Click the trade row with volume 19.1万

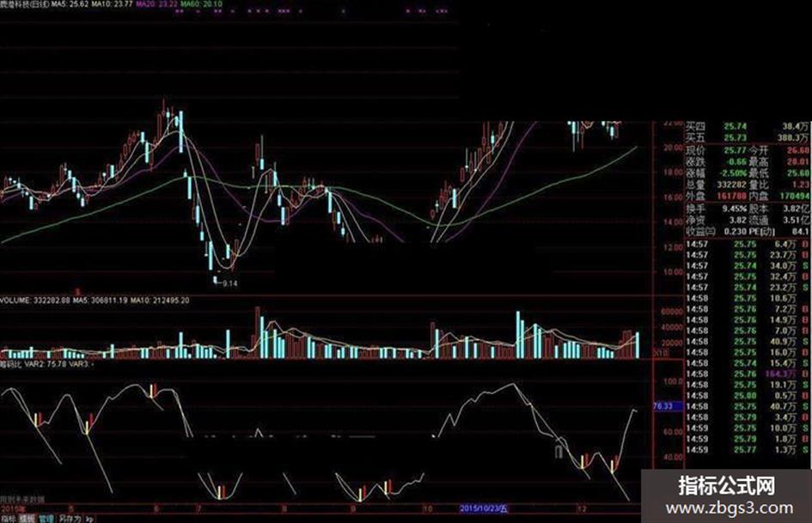pyautogui.click(x=747, y=384)
